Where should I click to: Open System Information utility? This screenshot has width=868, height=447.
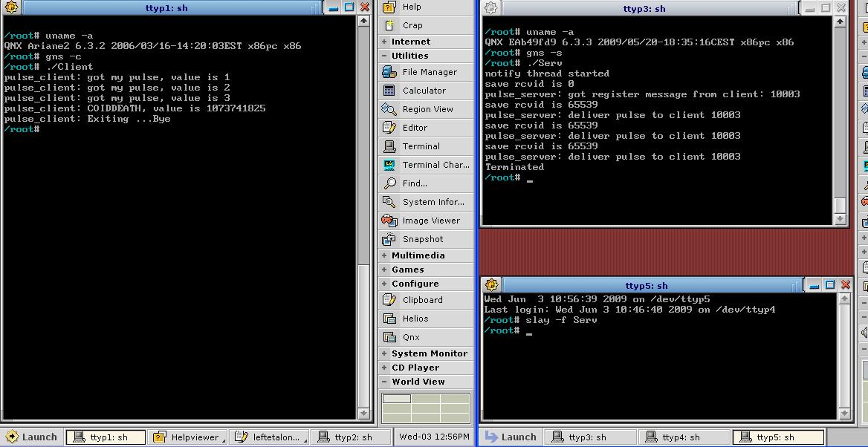433,202
